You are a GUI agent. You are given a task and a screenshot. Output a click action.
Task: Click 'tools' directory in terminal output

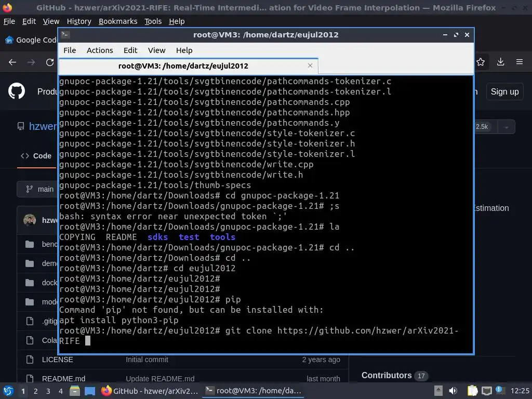[x=222, y=237]
